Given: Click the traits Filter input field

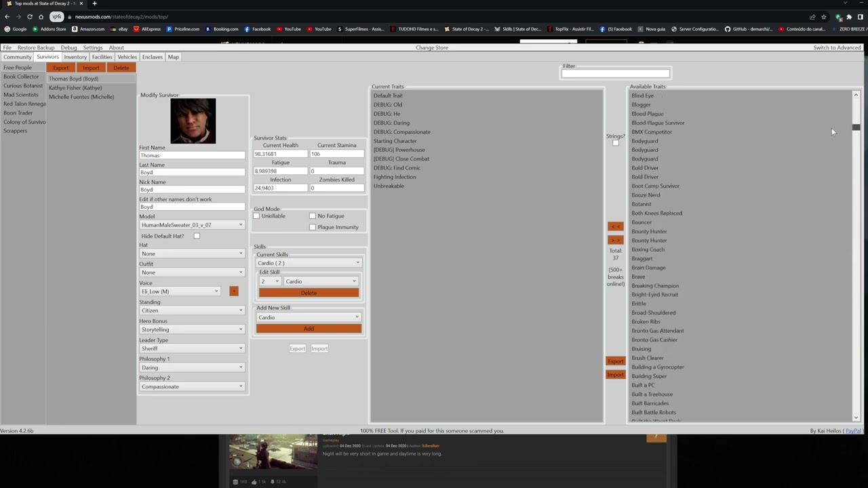Looking at the screenshot, I should coord(615,73).
